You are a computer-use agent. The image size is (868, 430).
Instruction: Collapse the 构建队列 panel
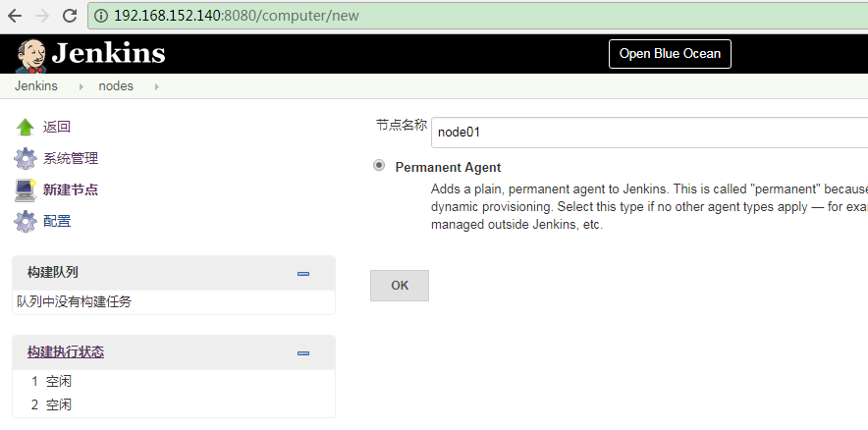(x=303, y=273)
